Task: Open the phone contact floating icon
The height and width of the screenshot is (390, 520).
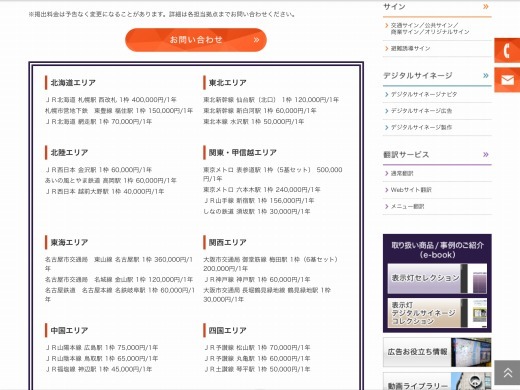Action: pos(507,51)
